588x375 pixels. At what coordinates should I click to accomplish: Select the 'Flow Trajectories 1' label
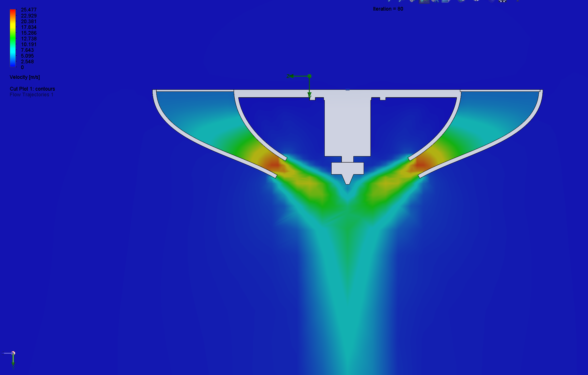click(32, 95)
